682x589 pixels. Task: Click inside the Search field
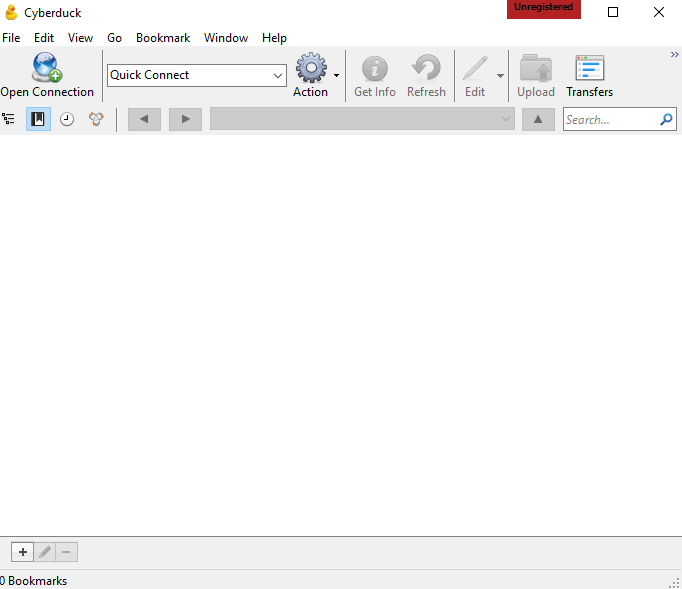609,119
